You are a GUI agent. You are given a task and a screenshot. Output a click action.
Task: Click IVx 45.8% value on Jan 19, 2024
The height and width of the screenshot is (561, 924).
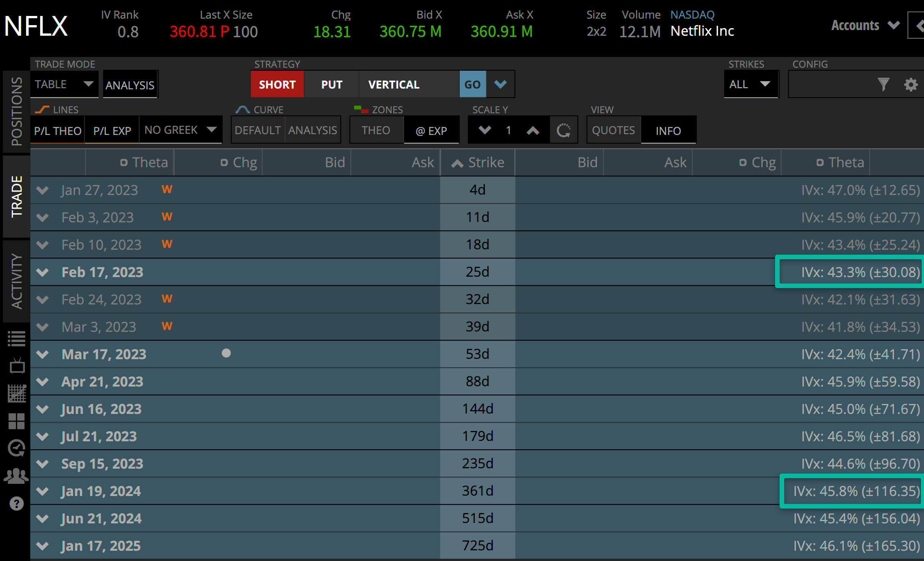click(856, 491)
